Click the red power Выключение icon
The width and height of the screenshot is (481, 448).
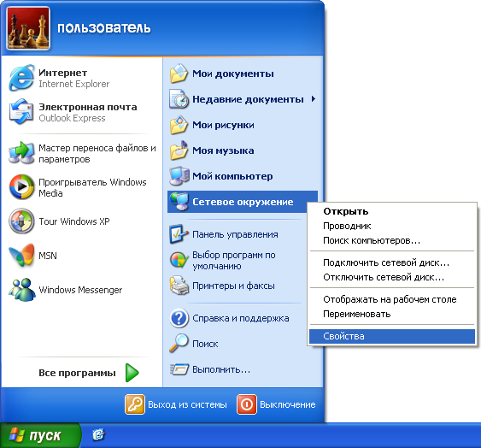246,404
